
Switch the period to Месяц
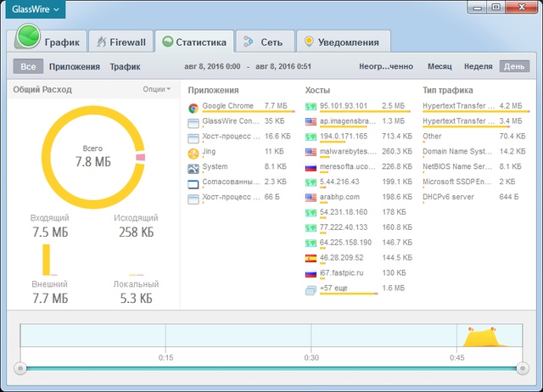click(439, 66)
